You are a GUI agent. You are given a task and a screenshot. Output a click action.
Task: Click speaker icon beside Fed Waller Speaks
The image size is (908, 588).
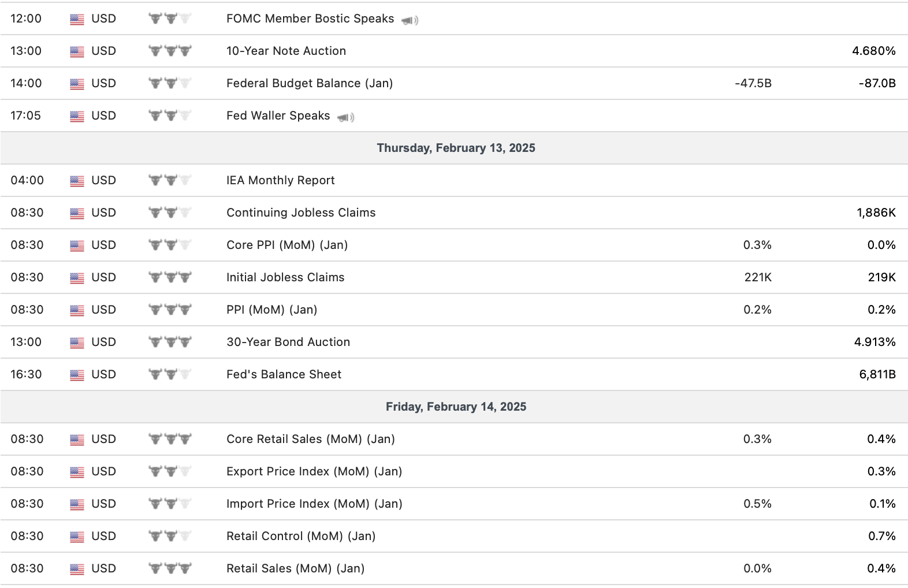(346, 117)
